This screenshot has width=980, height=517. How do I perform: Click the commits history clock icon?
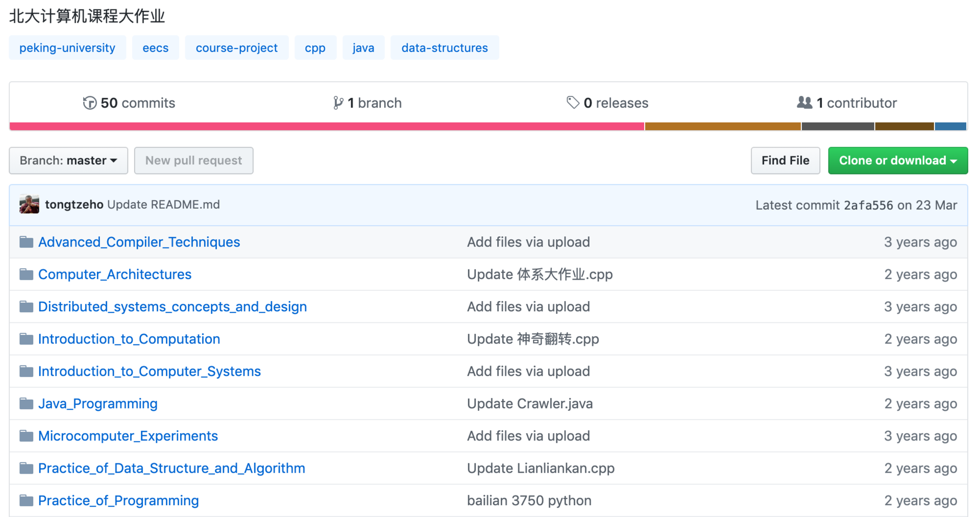90,103
